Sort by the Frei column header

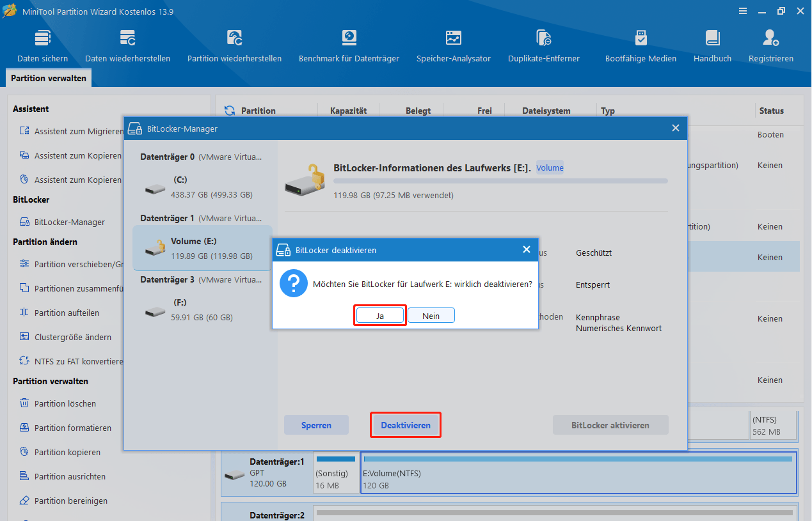coord(484,111)
